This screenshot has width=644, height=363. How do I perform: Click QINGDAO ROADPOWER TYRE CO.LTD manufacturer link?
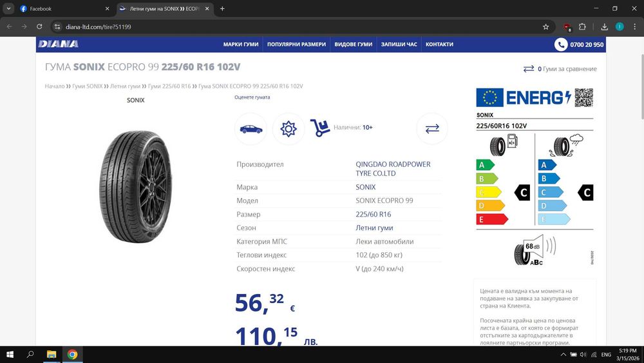pos(393,168)
